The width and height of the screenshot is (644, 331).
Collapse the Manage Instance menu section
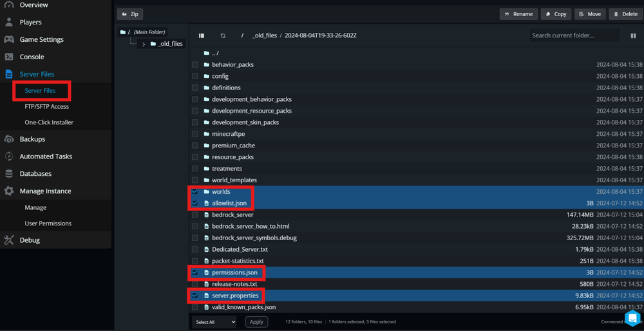45,191
